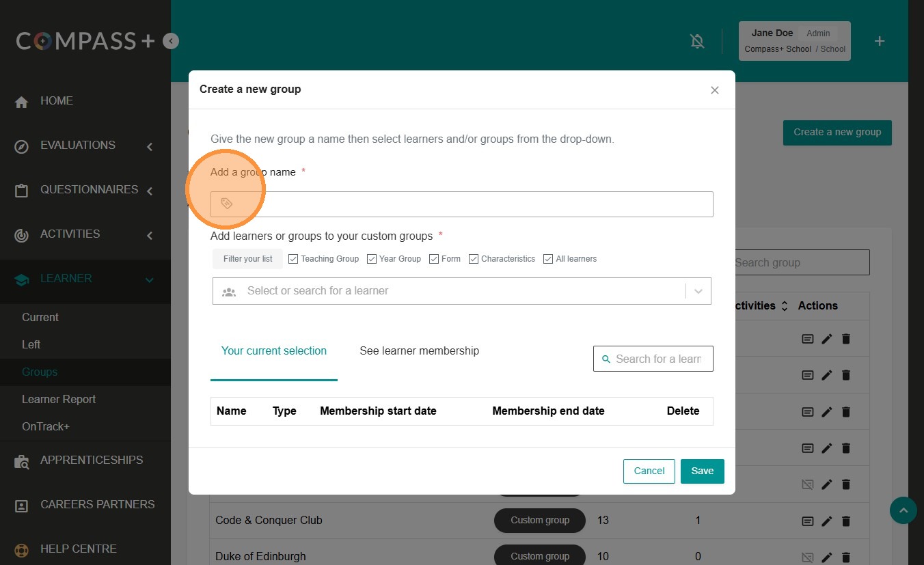
Task: Toggle the All learners checkbox
Action: click(548, 259)
